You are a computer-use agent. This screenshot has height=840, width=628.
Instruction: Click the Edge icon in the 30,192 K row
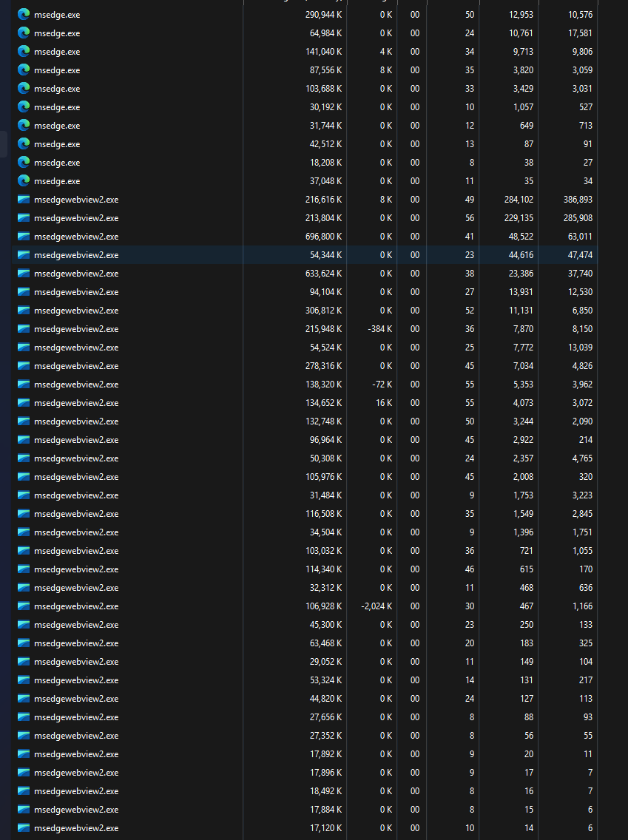coord(24,106)
